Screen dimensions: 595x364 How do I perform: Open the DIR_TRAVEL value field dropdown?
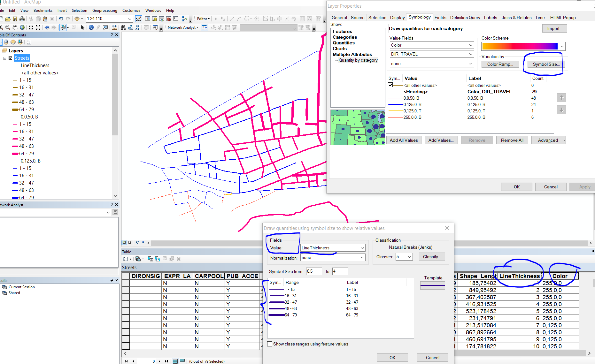coord(471,54)
